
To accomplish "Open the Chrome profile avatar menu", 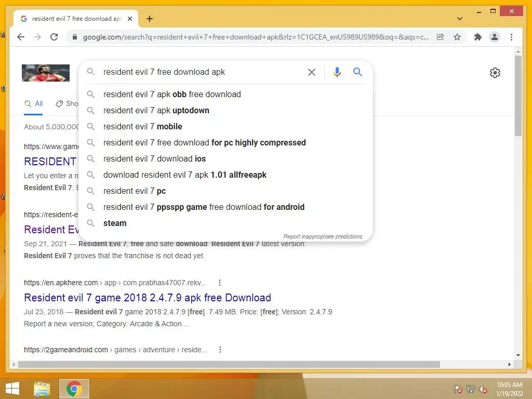I will (x=495, y=37).
